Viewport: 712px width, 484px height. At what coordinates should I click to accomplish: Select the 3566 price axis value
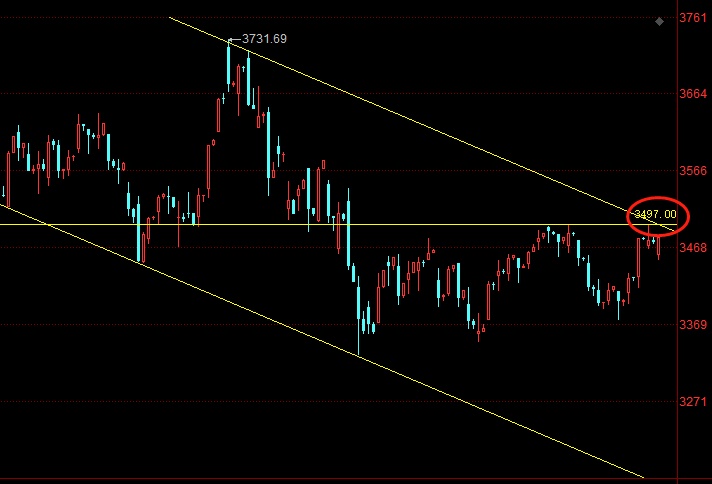point(693,171)
